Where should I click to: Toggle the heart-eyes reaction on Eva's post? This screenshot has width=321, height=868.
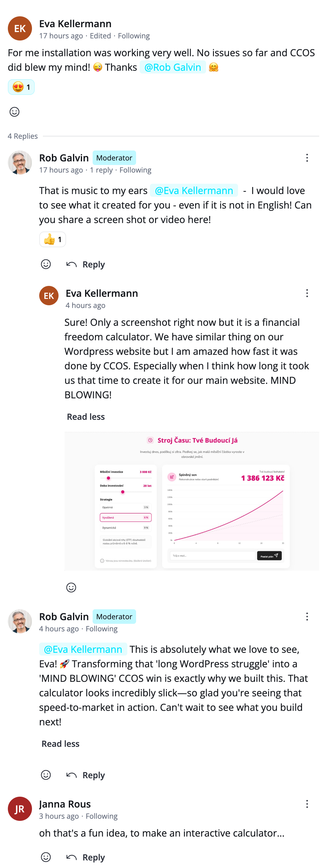point(21,87)
